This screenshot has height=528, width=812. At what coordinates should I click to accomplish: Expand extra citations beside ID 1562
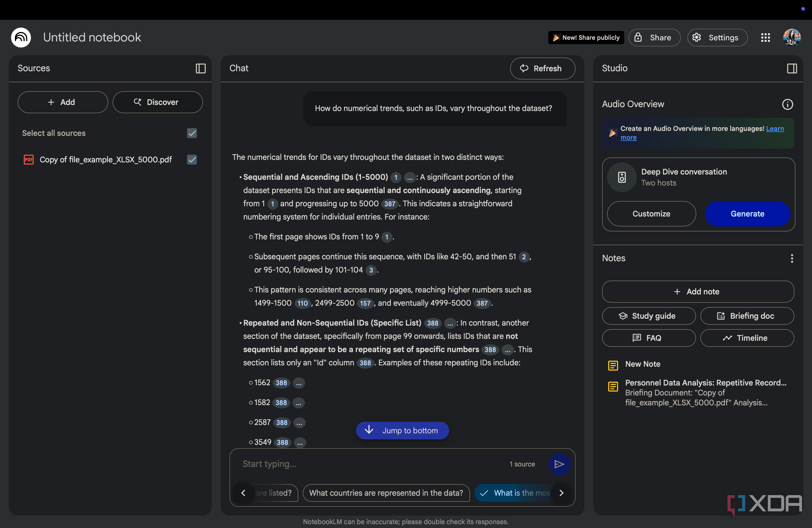(x=299, y=383)
